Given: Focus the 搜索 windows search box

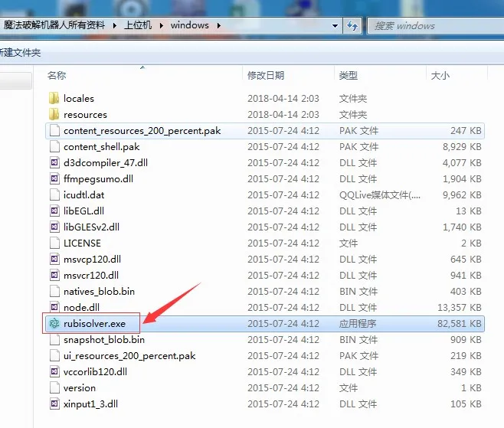Looking at the screenshot, I should (436, 25).
